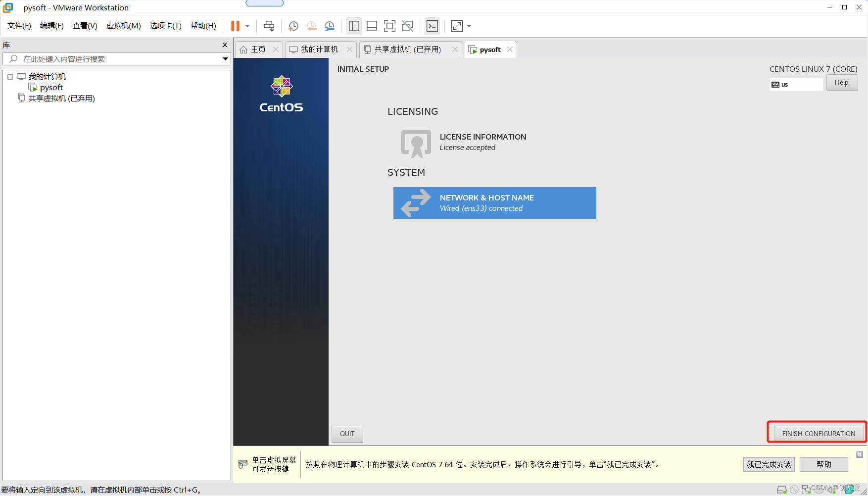Screen dimensions: 868x496
Task: Open the 帮助(H) menu
Action: (203, 26)
